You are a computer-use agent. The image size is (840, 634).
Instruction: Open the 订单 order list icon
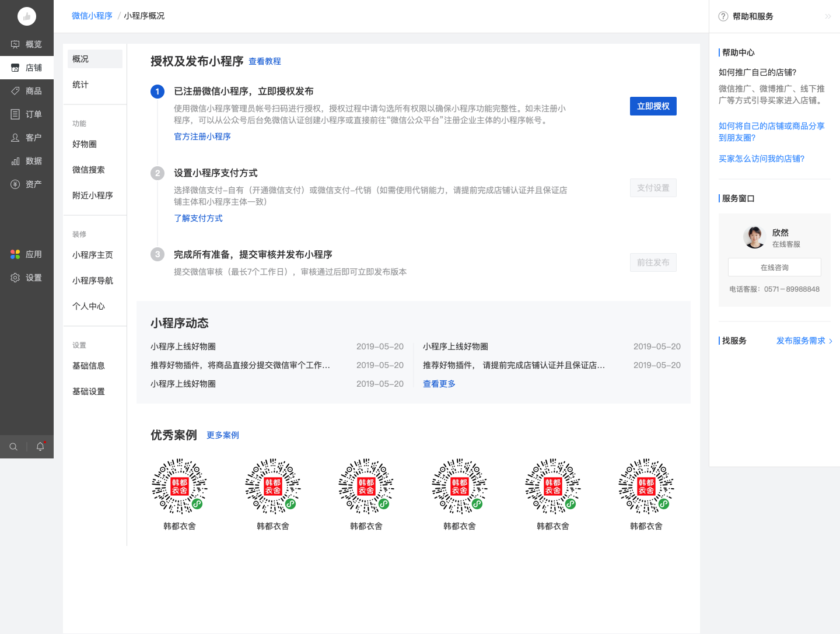15,114
